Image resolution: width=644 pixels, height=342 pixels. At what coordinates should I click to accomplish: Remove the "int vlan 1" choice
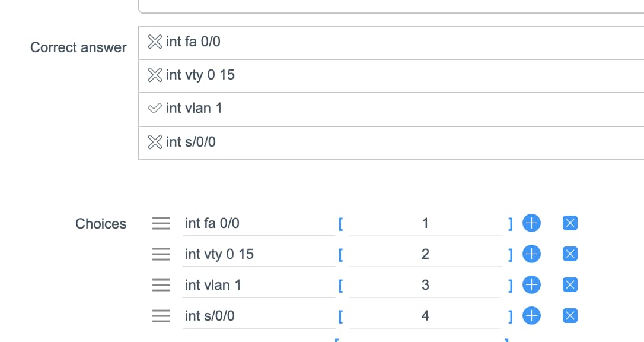569,284
